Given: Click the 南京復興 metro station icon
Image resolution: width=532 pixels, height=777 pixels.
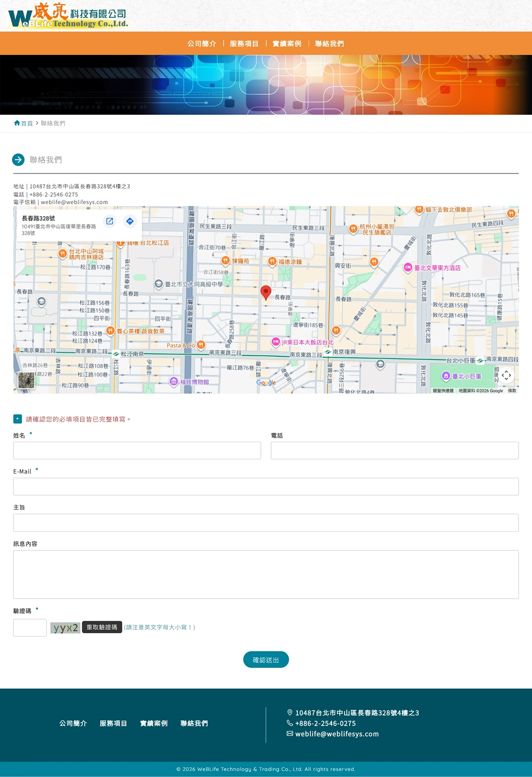Looking at the screenshot, I should pos(328,352).
